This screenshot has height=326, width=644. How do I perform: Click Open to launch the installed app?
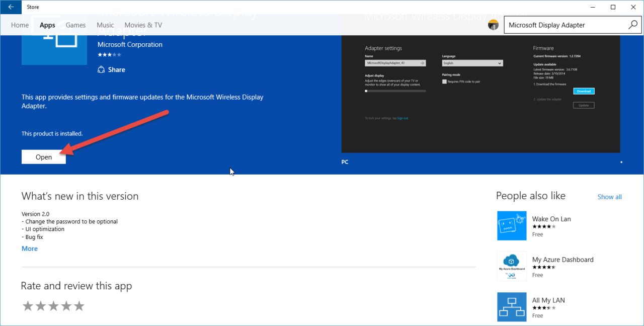pyautogui.click(x=43, y=156)
